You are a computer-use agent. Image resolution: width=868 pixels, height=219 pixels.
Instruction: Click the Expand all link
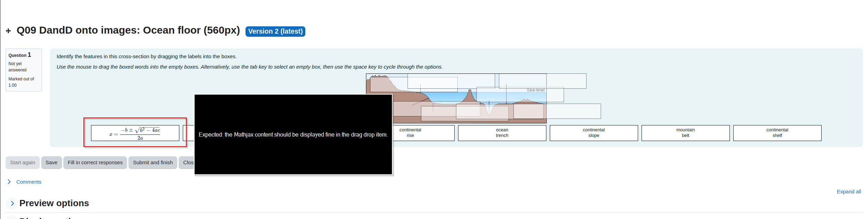tap(849, 192)
